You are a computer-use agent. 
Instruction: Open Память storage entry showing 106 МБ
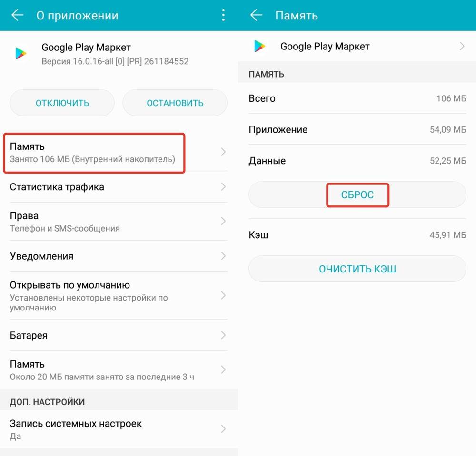(94, 153)
